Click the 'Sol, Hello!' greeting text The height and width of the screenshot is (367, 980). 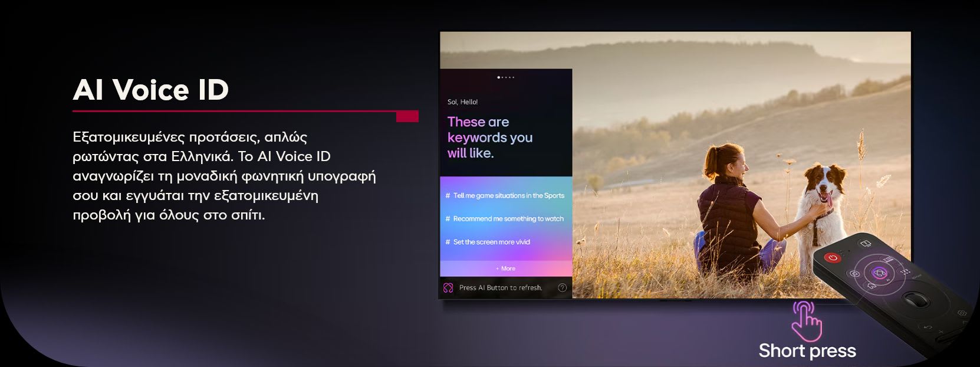pos(462,102)
